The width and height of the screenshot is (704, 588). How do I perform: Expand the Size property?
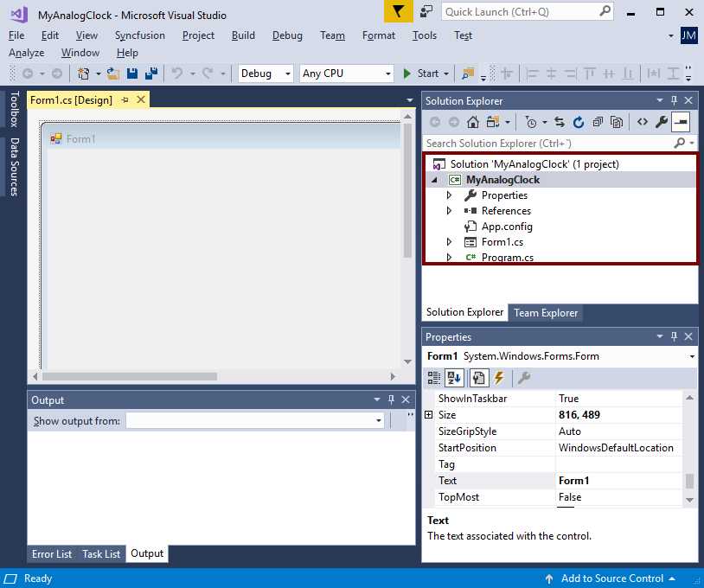(x=429, y=415)
